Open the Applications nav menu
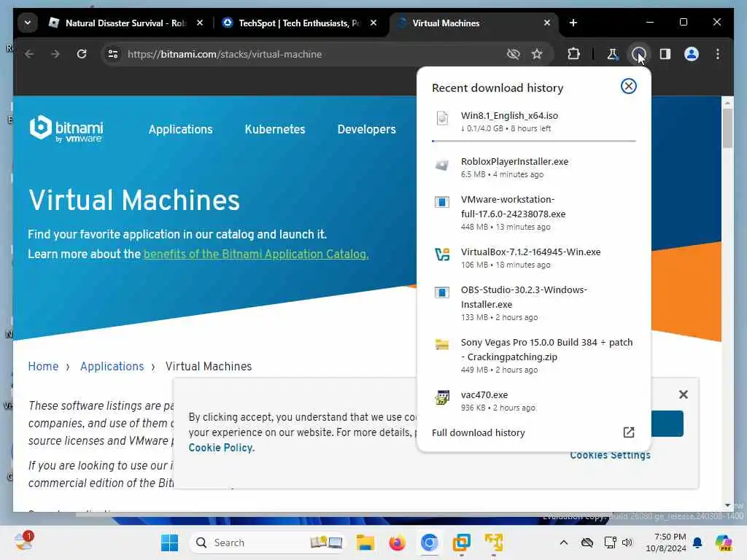This screenshot has width=747, height=560. coord(181,130)
